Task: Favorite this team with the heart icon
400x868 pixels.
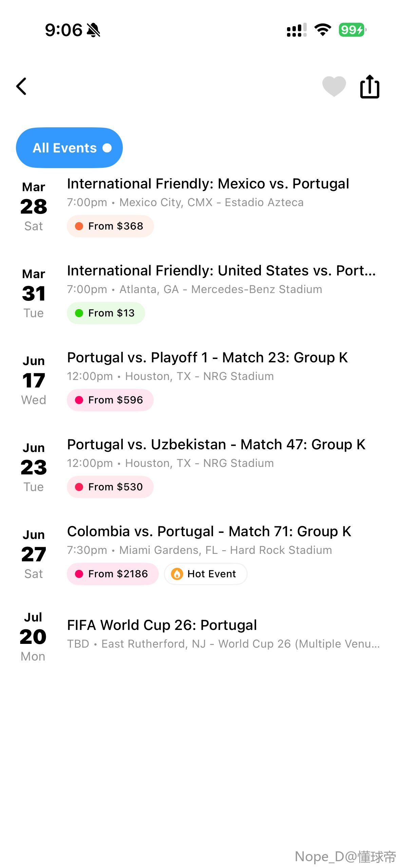Action: click(334, 86)
